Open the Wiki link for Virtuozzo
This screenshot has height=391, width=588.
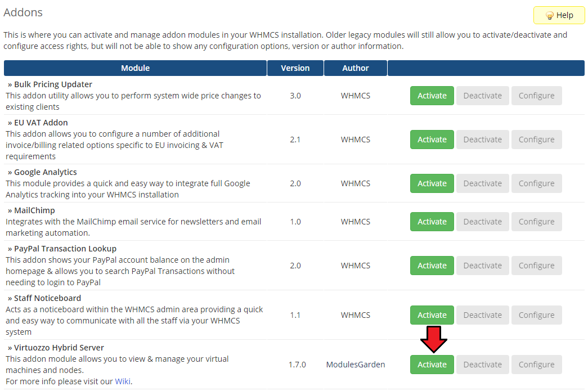(x=123, y=381)
